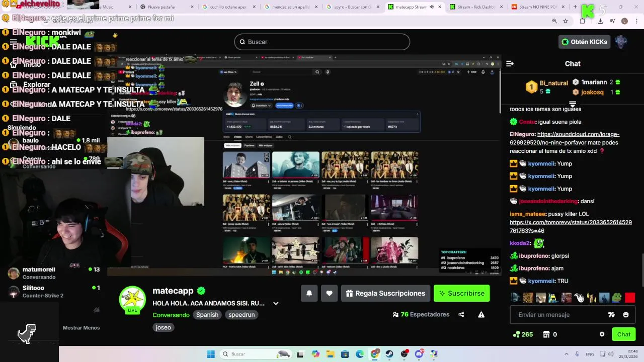Screen dimensions: 644x362
Task: Open the bell notifications for matecapp
Action: click(x=309, y=293)
